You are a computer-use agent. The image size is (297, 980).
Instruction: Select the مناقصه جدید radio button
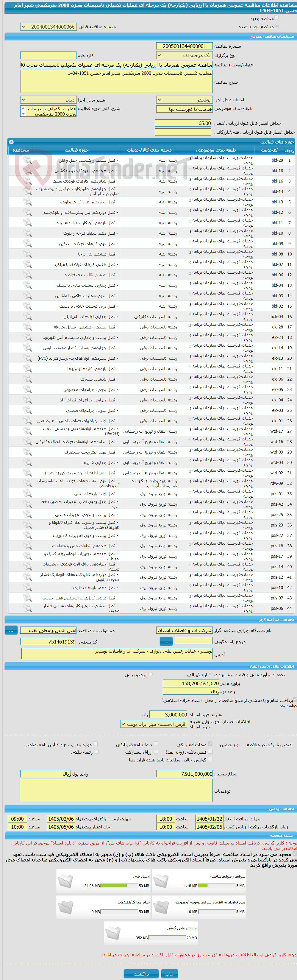coord(276,18)
